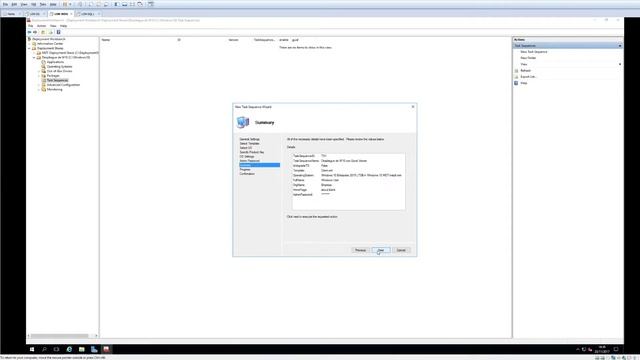Sort by the Version column header
Screen dimensions: 640x360
pyautogui.click(x=233, y=40)
